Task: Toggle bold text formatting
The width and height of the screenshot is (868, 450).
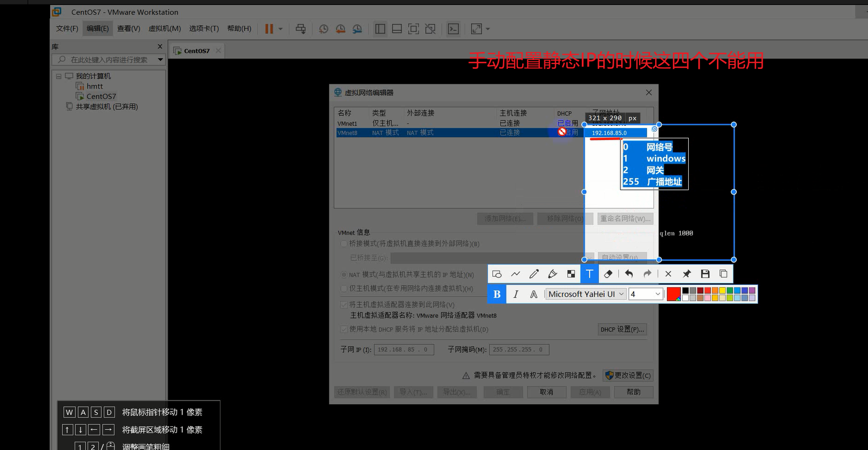Action: pyautogui.click(x=497, y=294)
